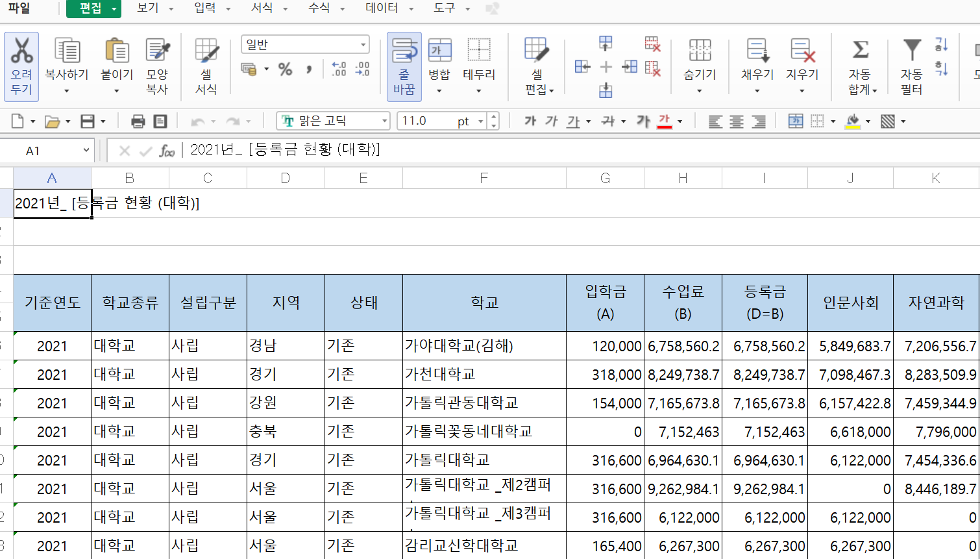Click the save disk icon
The image size is (980, 559).
click(88, 121)
